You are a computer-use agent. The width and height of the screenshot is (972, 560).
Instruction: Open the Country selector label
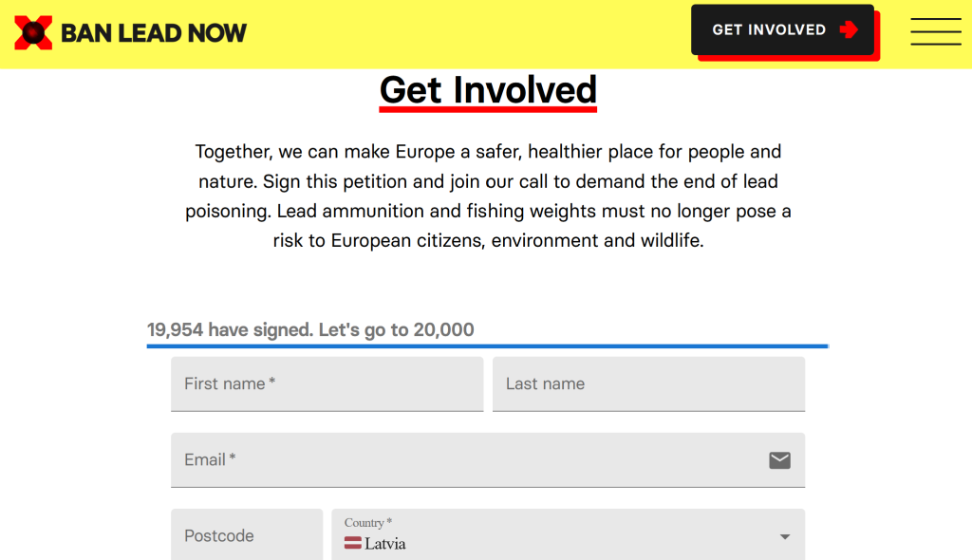pyautogui.click(x=368, y=523)
